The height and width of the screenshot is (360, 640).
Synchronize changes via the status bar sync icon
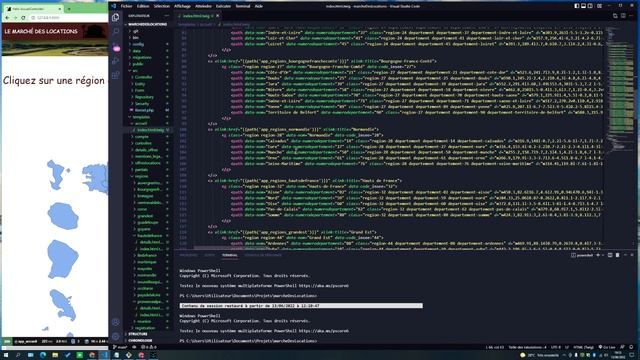[x=134, y=347]
